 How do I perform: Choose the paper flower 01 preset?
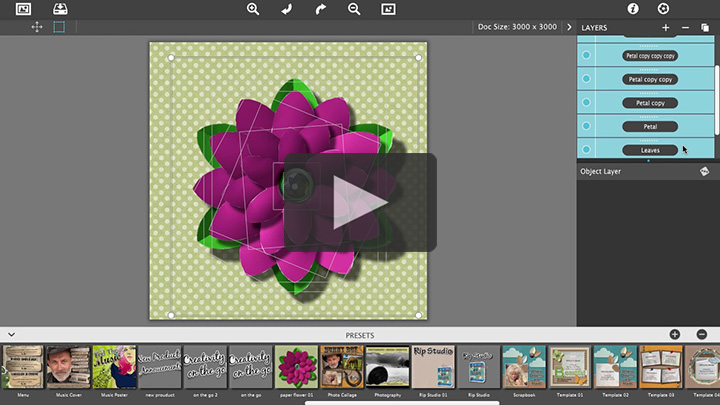[297, 367]
